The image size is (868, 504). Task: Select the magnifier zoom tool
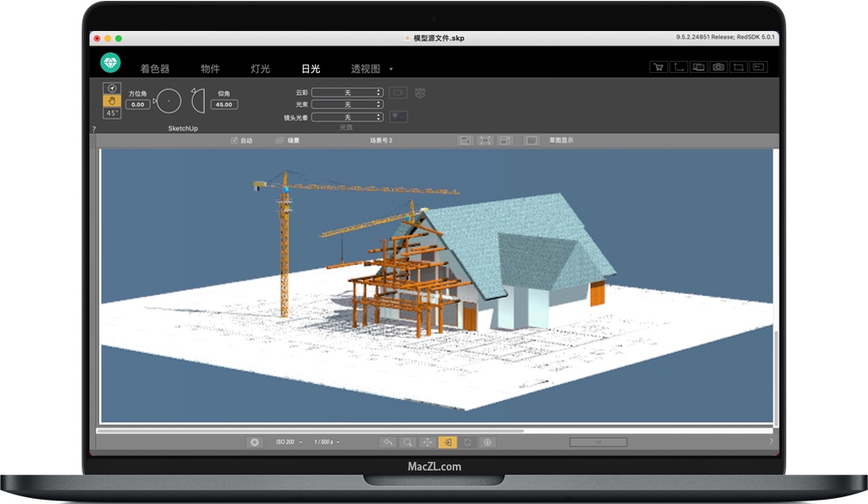pos(408,442)
